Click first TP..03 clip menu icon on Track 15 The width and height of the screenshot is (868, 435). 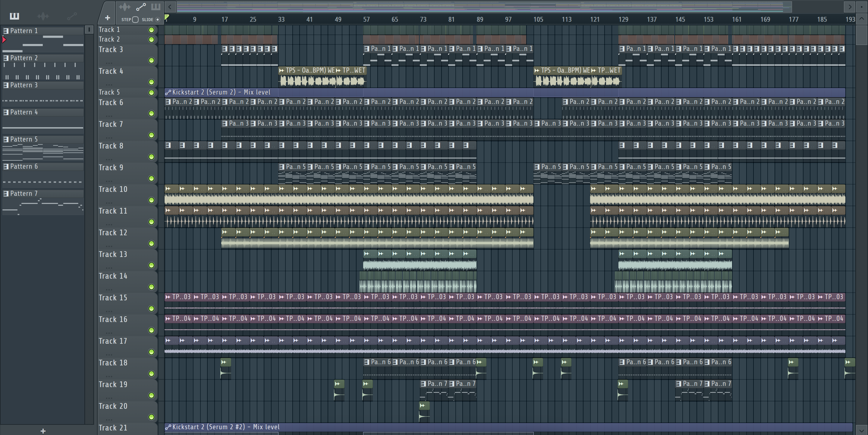click(x=168, y=297)
